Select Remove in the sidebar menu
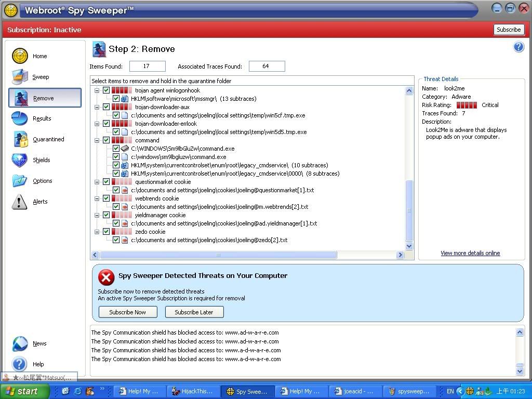Image resolution: width=532 pixels, height=399 pixels. (x=44, y=98)
